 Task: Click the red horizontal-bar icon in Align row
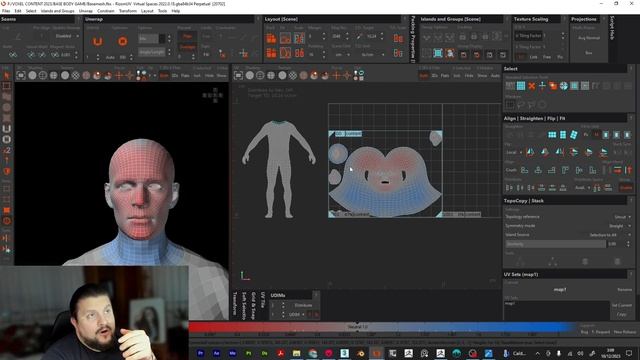617,170
